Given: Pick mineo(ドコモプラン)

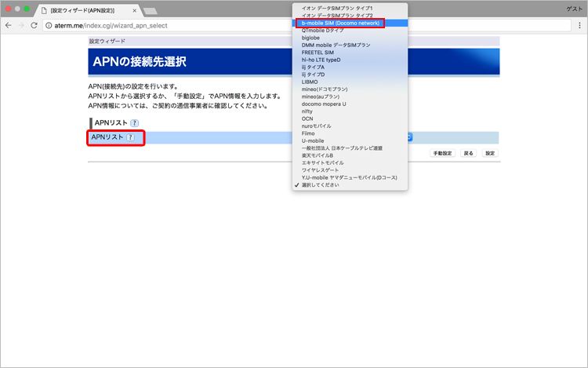Looking at the screenshot, I should (350, 89).
